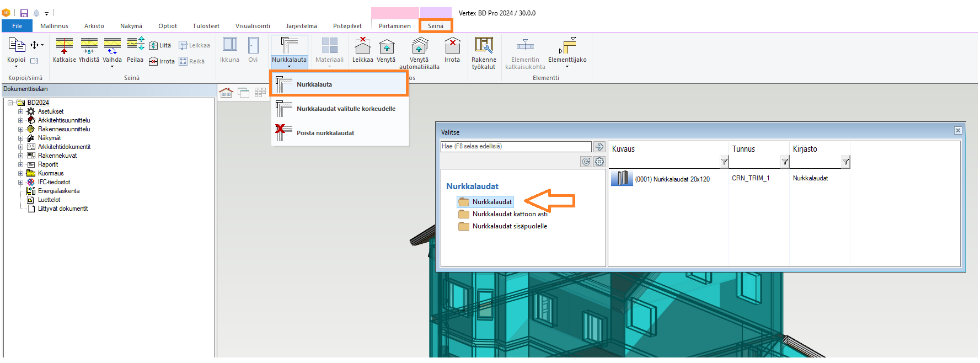Choose Poista nurkkalaudat menu entry

tap(325, 133)
